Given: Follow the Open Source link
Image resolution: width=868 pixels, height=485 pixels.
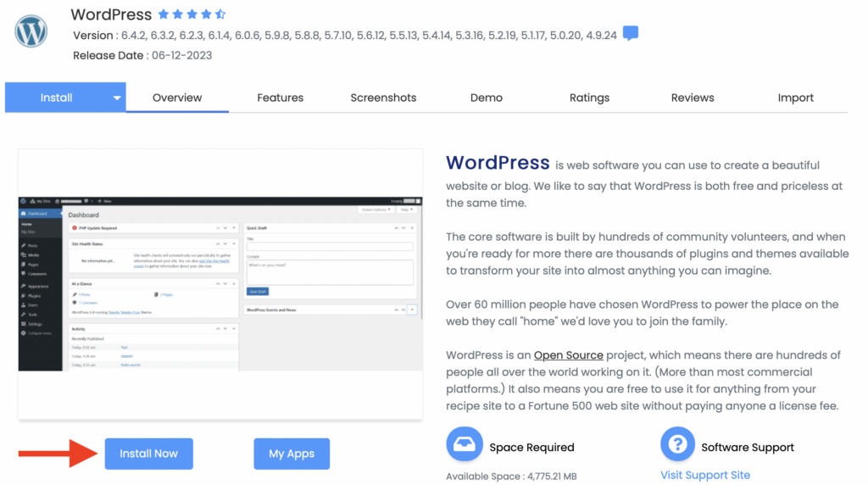Looking at the screenshot, I should [x=568, y=355].
